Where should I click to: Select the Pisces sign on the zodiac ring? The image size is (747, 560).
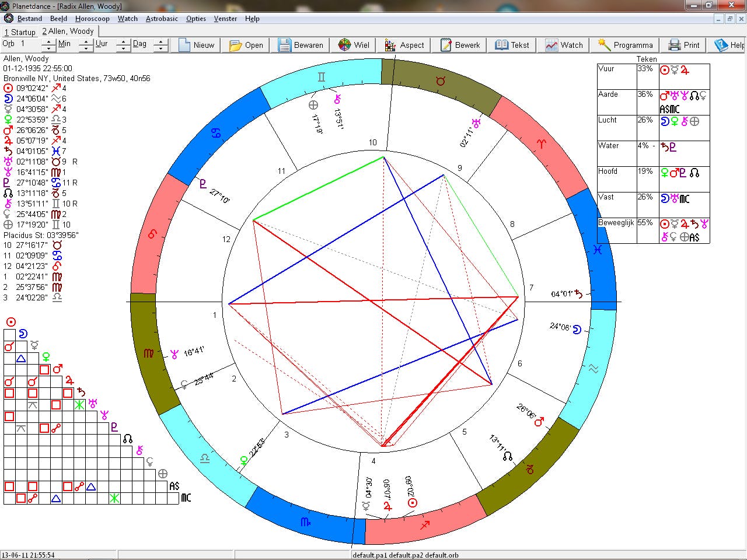596,249
